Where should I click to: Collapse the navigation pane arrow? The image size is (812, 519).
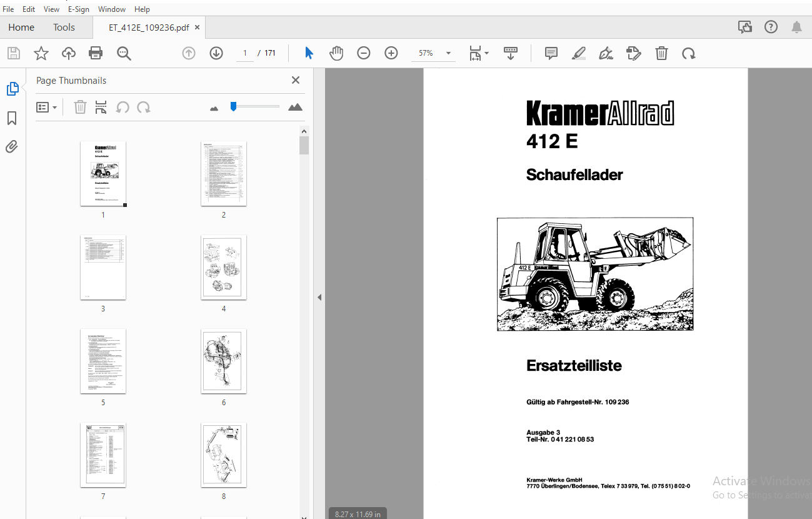(319, 297)
